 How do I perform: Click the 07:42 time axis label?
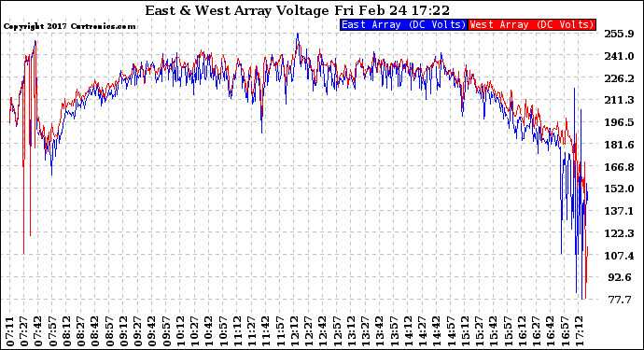(x=38, y=331)
